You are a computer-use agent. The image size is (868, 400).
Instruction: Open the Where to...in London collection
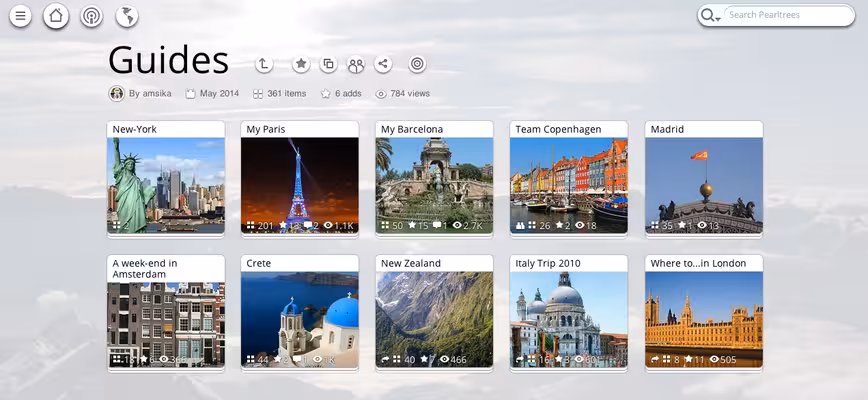point(704,313)
